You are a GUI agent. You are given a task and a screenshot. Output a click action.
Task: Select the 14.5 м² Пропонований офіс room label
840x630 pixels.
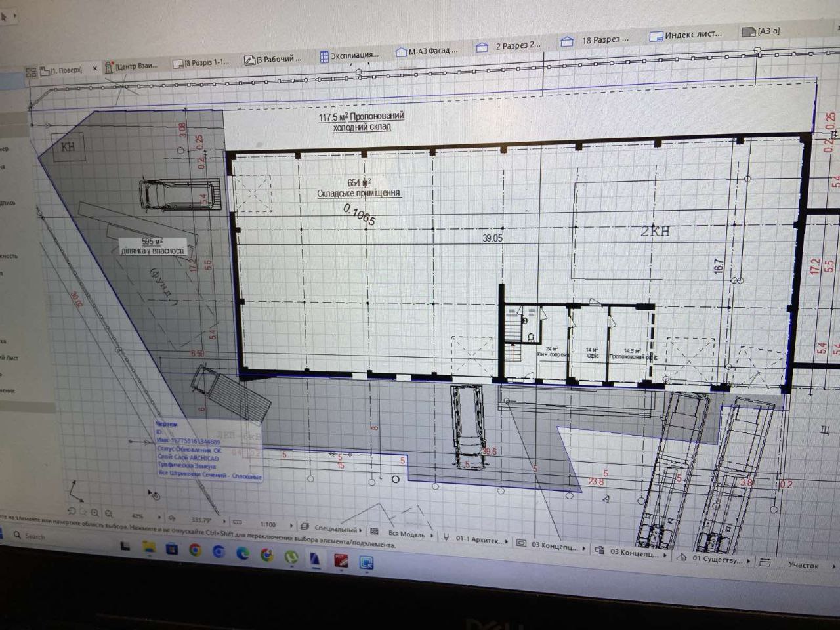pyautogui.click(x=633, y=354)
